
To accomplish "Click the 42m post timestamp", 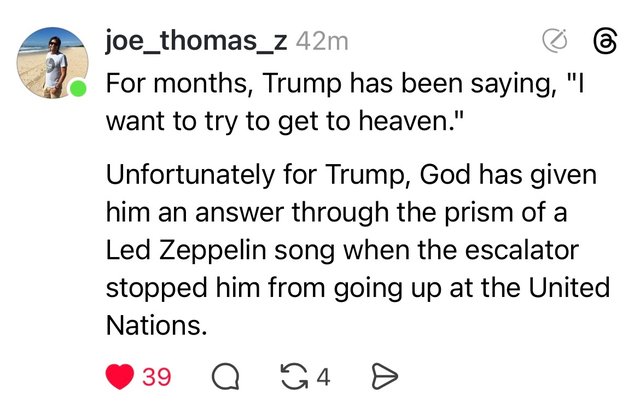I will click(322, 41).
